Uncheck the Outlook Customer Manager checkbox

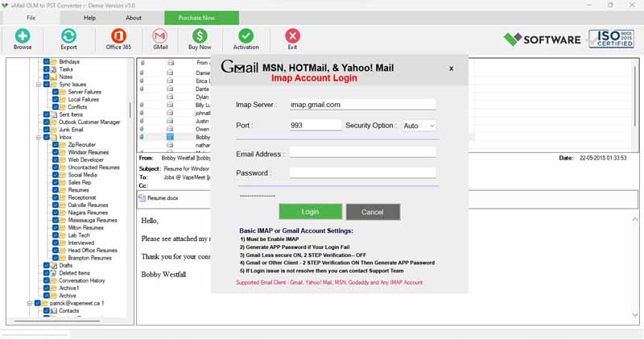coord(47,122)
